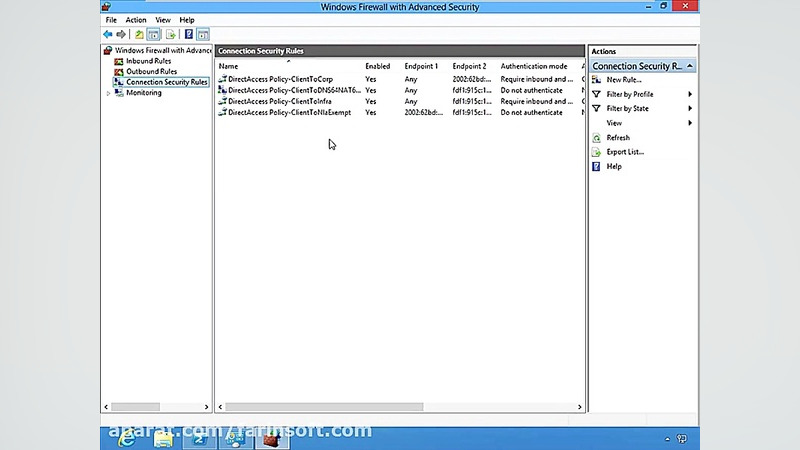Click the DirectAccess Policy-ClientToCorp rule icon

click(x=222, y=79)
